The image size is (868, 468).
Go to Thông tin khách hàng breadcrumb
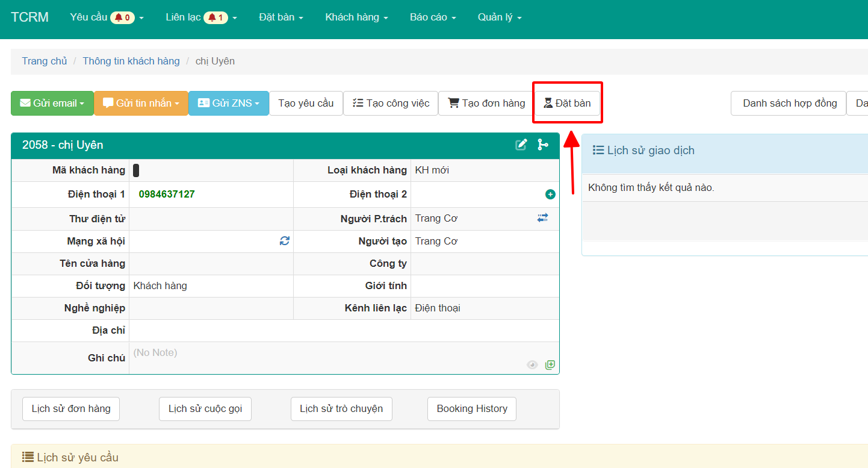(x=131, y=61)
